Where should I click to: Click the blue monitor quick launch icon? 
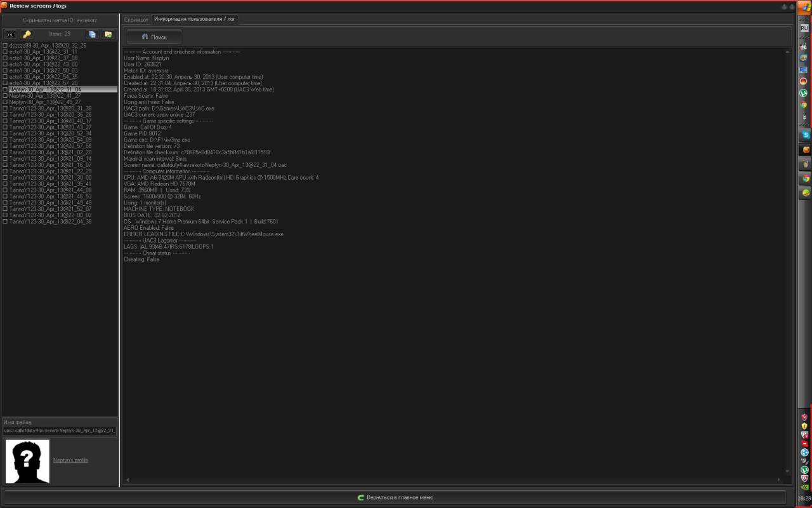(804, 70)
